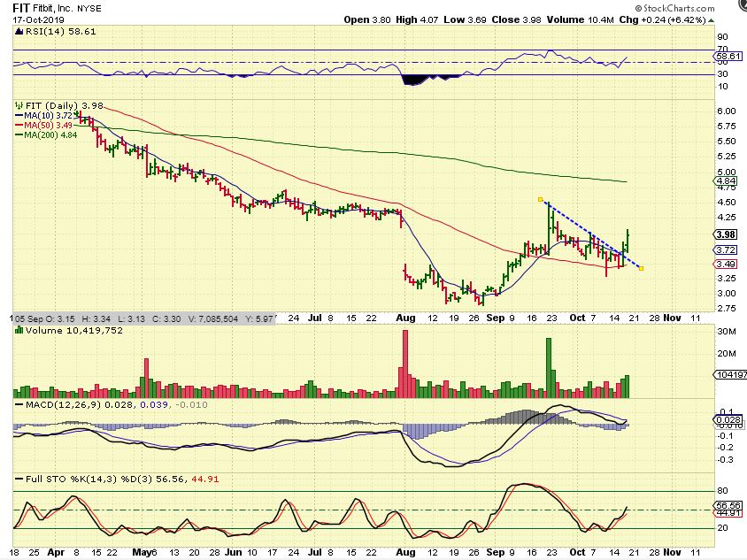747x560 pixels.
Task: Click the FIT ticker symbol title
Action: pos(21,8)
